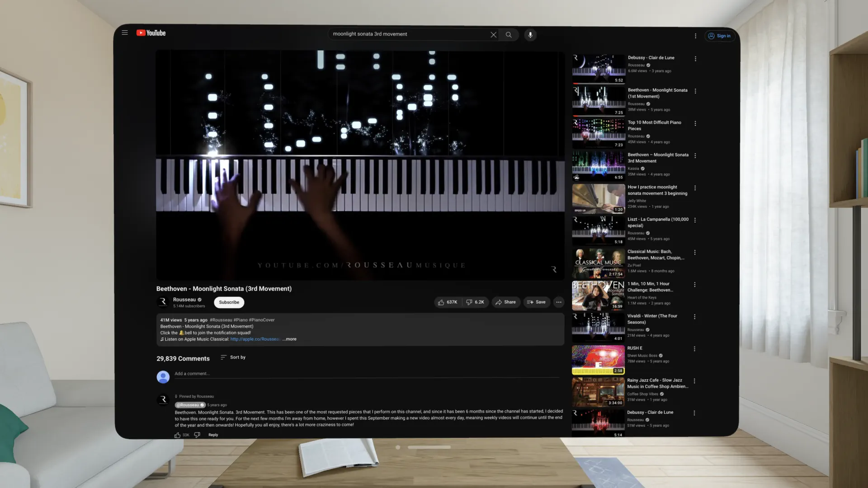Start voice search with the microphone icon
The height and width of the screenshot is (488, 868).
(530, 34)
